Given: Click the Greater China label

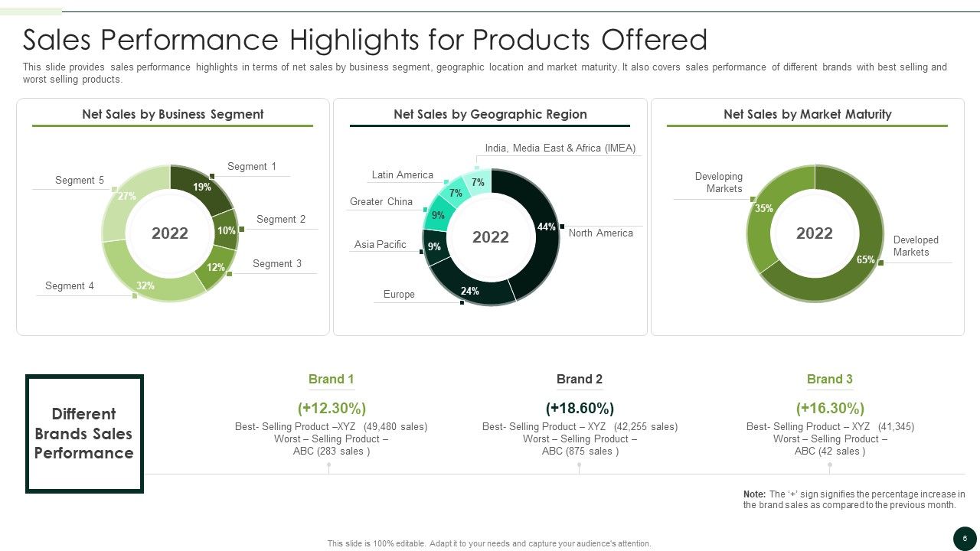Looking at the screenshot, I should [381, 201].
